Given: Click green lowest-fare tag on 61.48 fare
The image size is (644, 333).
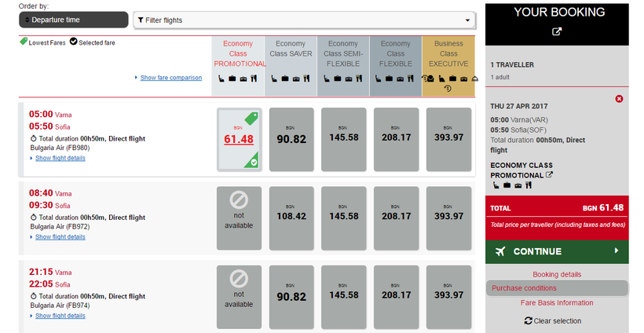Looking at the screenshot, I should (x=251, y=119).
